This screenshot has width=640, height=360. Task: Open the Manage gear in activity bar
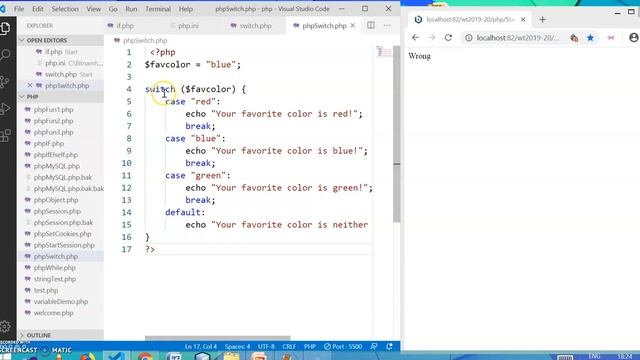tap(6, 326)
